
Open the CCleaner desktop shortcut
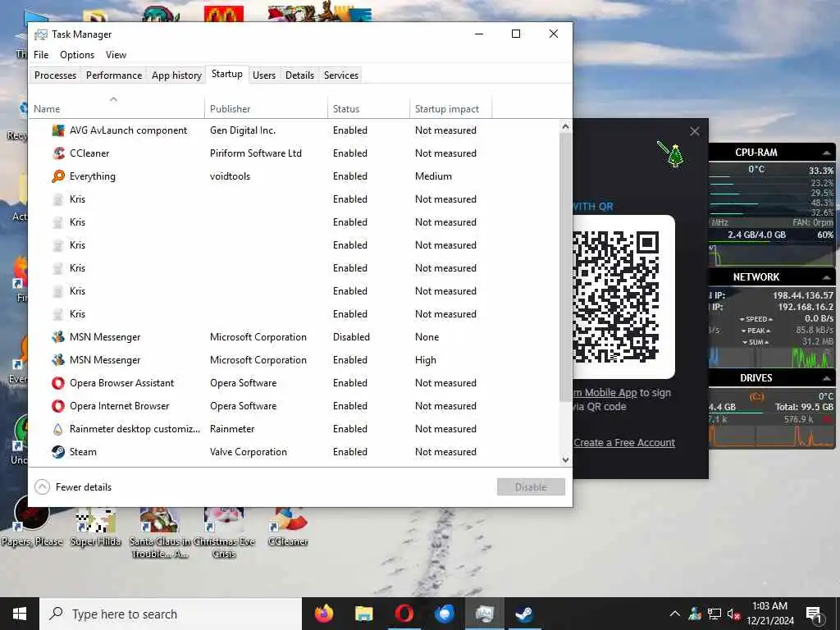[288, 526]
